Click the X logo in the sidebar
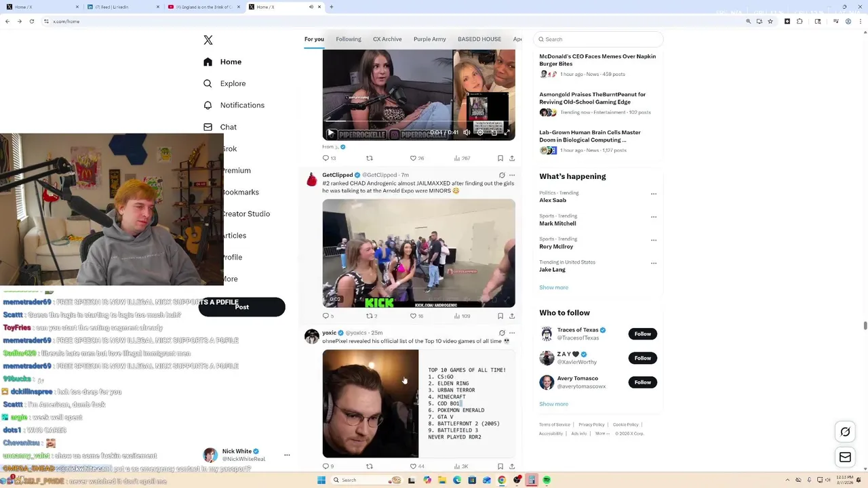 click(208, 40)
